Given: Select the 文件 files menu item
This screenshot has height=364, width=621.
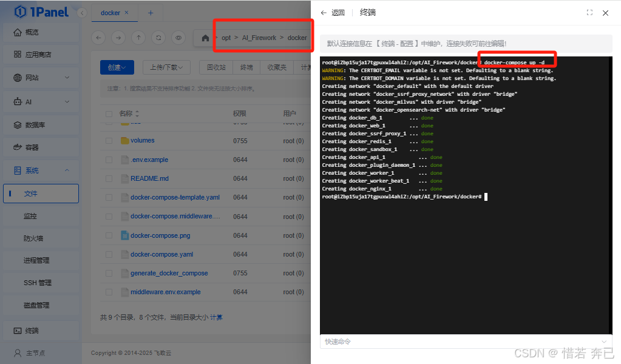Looking at the screenshot, I should (41, 194).
